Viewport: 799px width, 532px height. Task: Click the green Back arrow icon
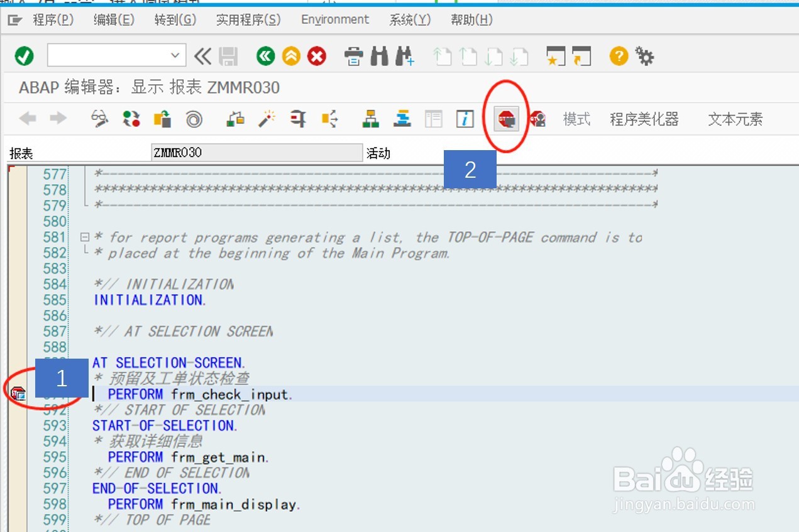point(265,55)
